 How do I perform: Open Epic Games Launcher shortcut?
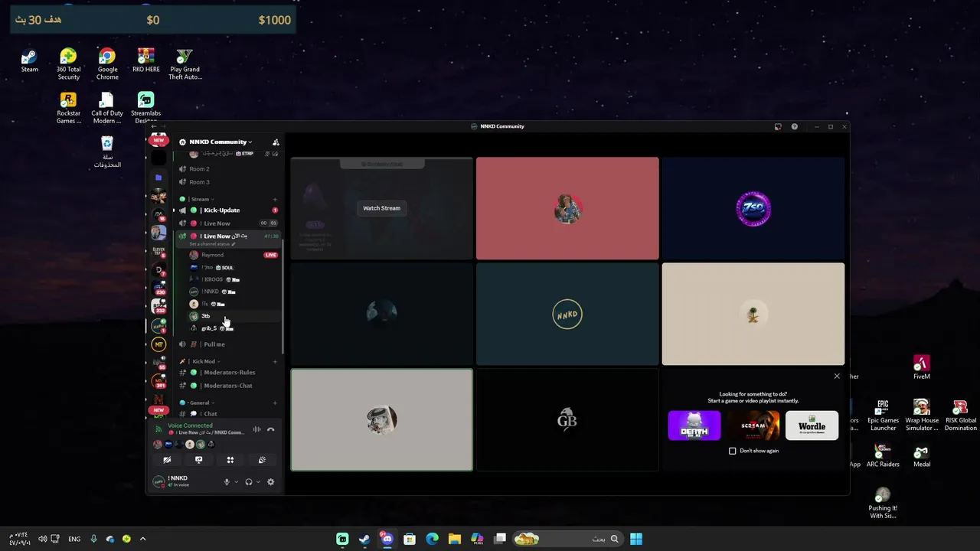(883, 416)
